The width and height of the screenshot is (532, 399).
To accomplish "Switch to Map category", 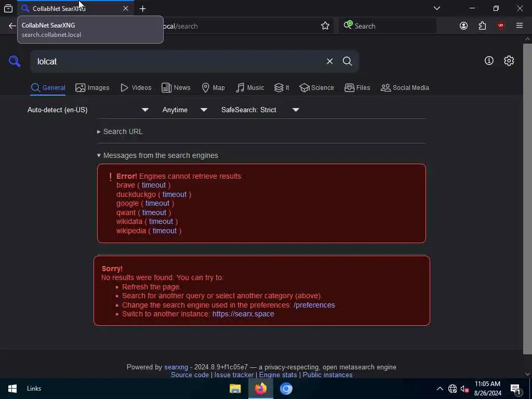I will click(x=213, y=88).
